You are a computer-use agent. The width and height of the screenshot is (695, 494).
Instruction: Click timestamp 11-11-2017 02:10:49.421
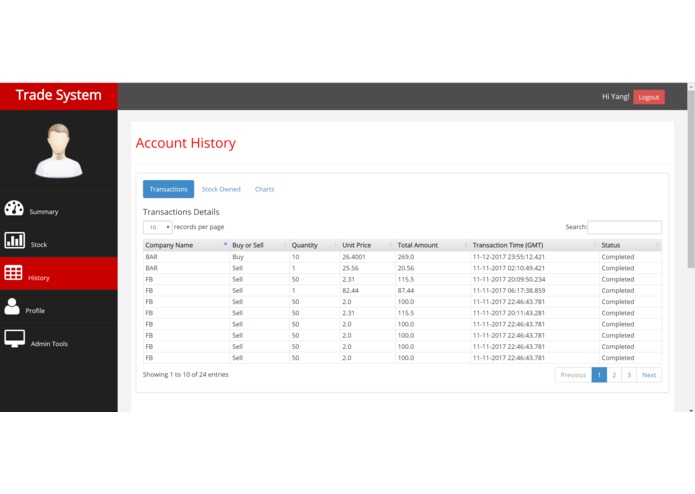(x=508, y=268)
